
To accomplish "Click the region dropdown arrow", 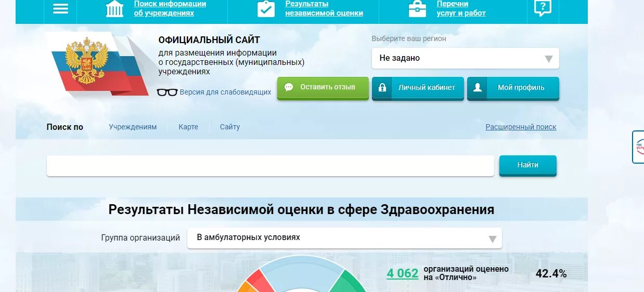I will (548, 59).
